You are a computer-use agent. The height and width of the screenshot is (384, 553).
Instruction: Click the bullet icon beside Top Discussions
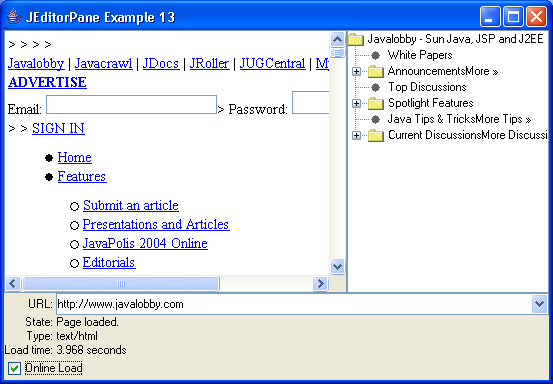point(376,87)
